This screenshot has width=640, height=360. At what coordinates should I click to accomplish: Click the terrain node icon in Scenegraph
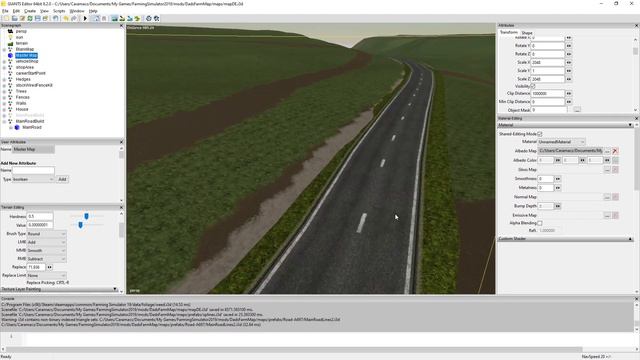point(10,43)
